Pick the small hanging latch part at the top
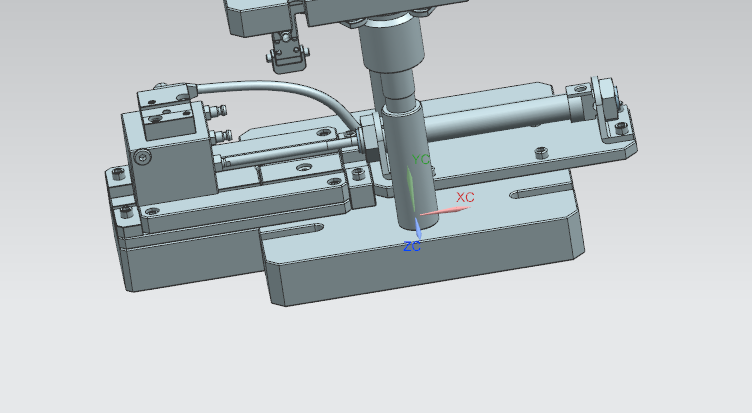This screenshot has height=413, width=752. 287,51
